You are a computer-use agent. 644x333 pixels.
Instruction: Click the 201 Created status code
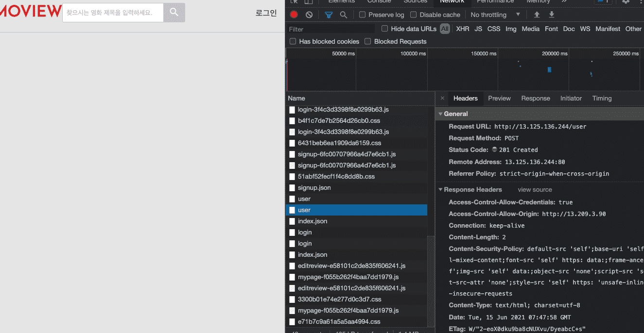(x=518, y=150)
